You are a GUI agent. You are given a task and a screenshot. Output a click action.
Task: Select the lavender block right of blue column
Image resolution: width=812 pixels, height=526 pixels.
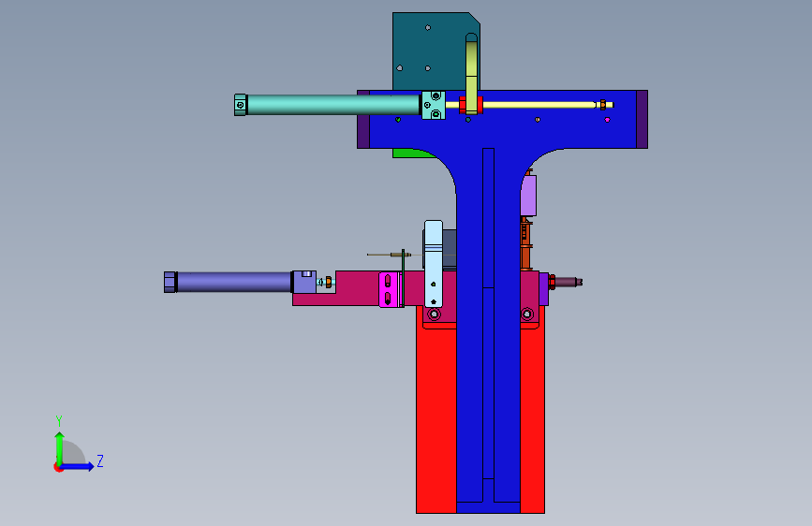528,196
